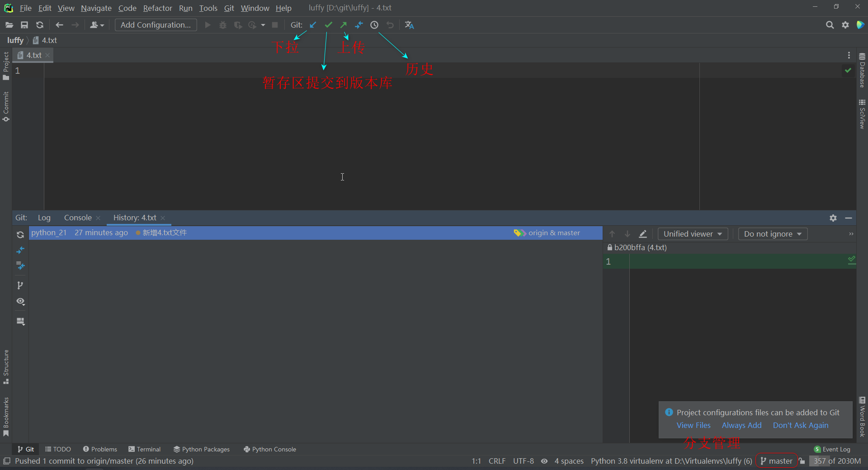This screenshot has height=470, width=868.
Task: Click the Reload from disk icon
Action: [40, 25]
